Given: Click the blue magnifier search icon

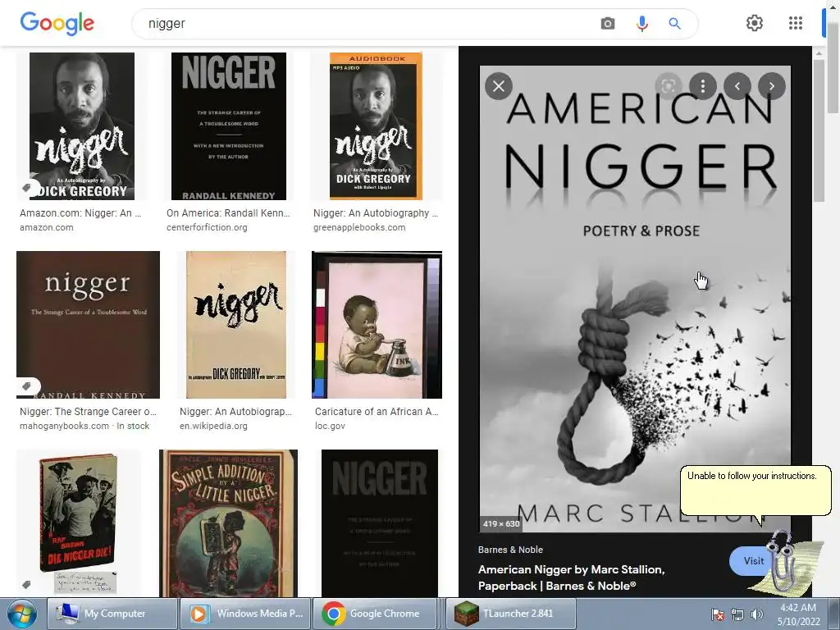Looking at the screenshot, I should click(x=674, y=24).
